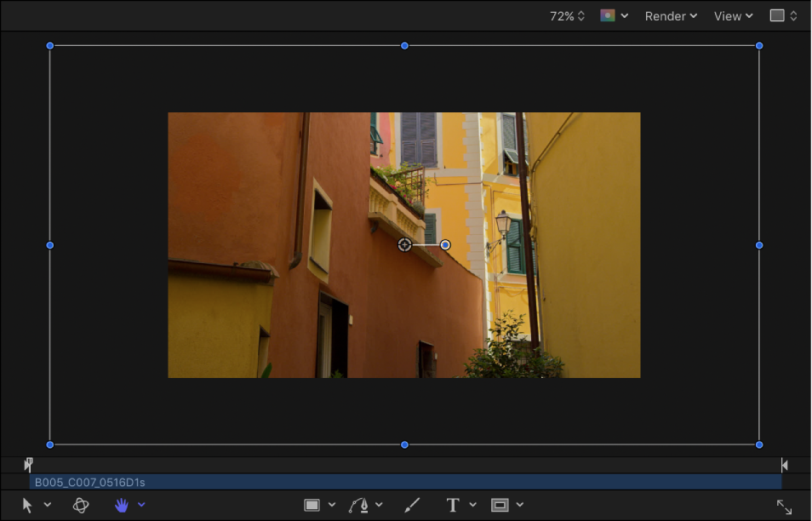Screen dimensions: 812x521
Task: Select the Bezier pen tool
Action: 361,504
